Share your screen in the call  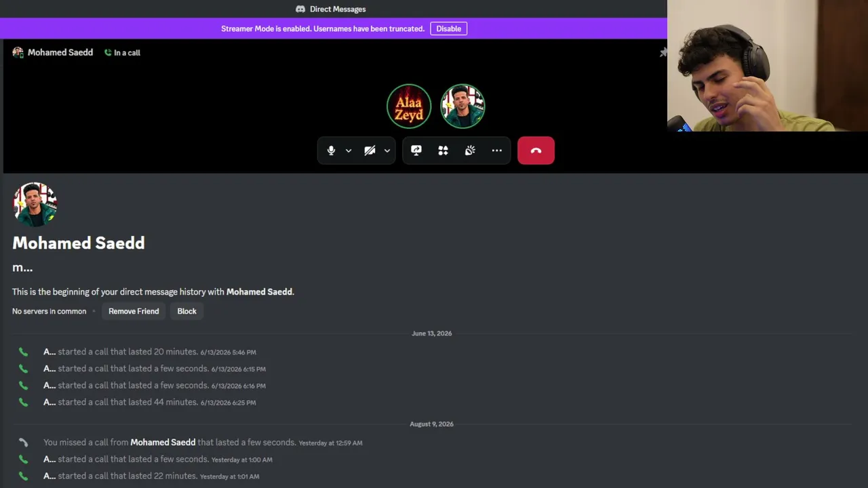[x=416, y=150]
